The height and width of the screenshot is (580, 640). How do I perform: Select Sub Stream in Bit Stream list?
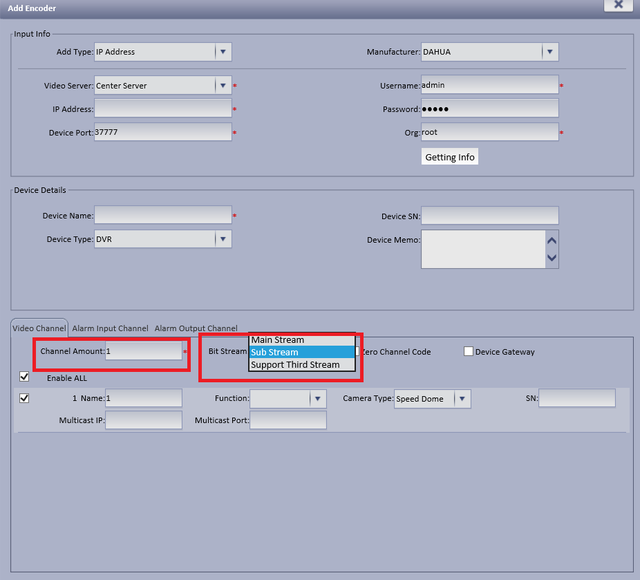click(302, 352)
